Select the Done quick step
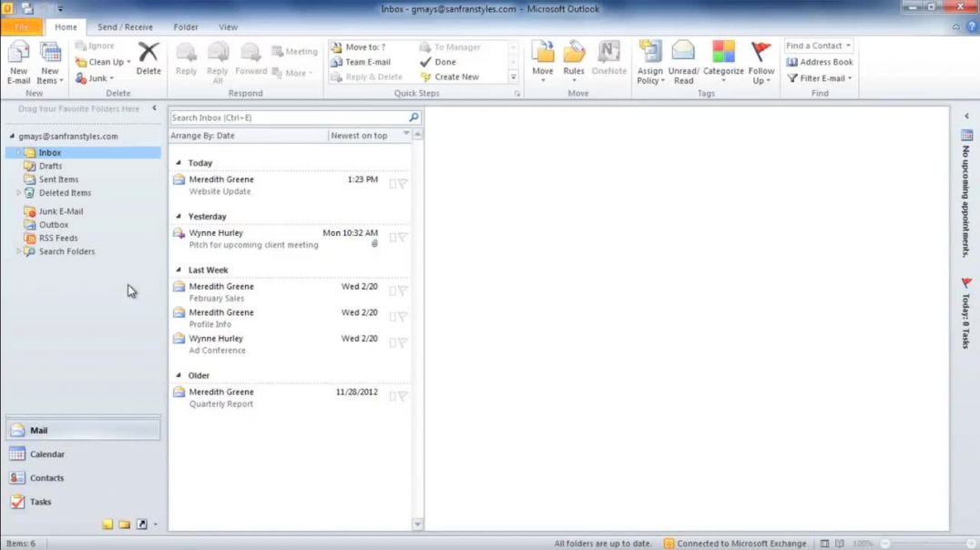Viewport: 980px width, 550px height. 437,62
